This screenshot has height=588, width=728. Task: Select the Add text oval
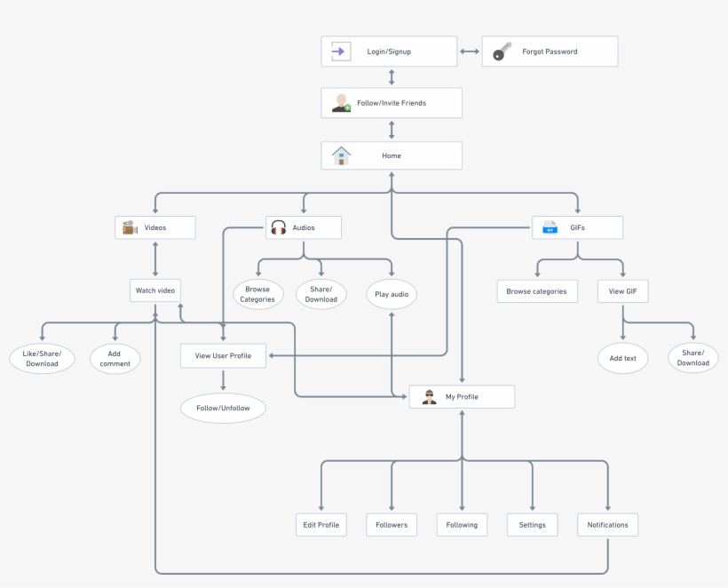pos(622,358)
